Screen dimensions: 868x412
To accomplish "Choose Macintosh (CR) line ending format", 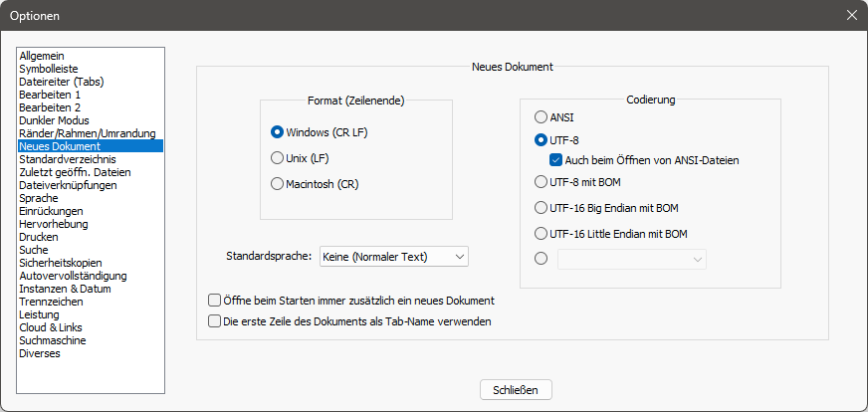I will coord(278,183).
